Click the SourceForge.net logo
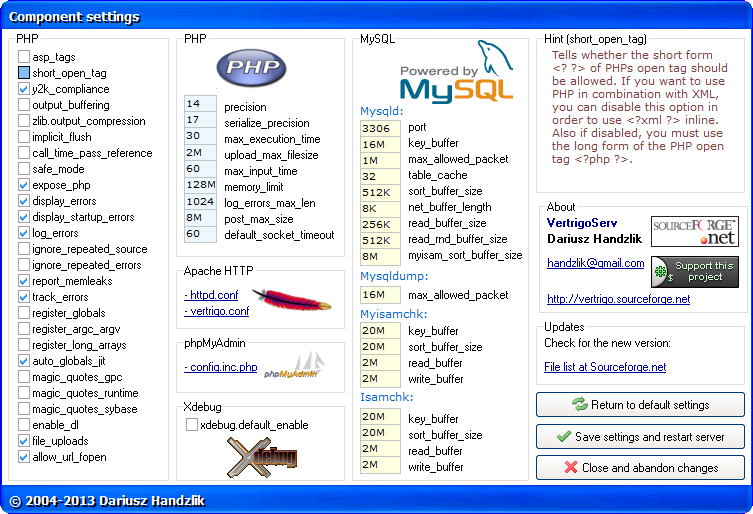This screenshot has width=753, height=514. [694, 231]
